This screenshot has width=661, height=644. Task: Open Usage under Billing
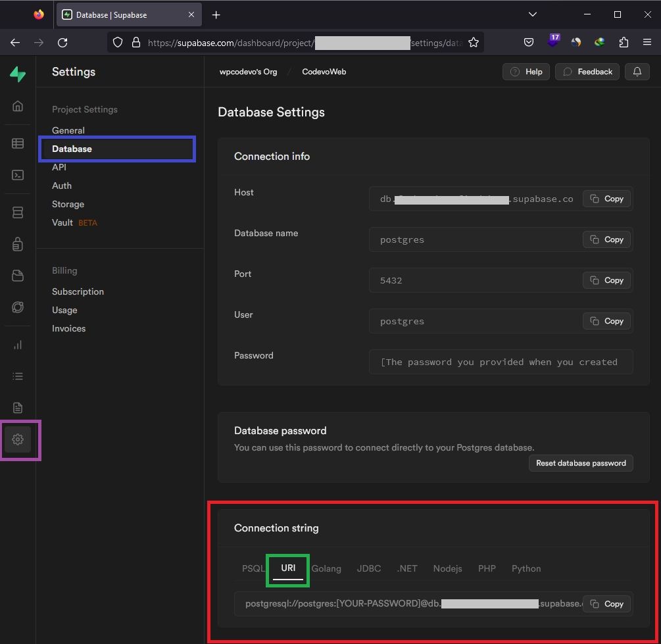[x=64, y=310]
